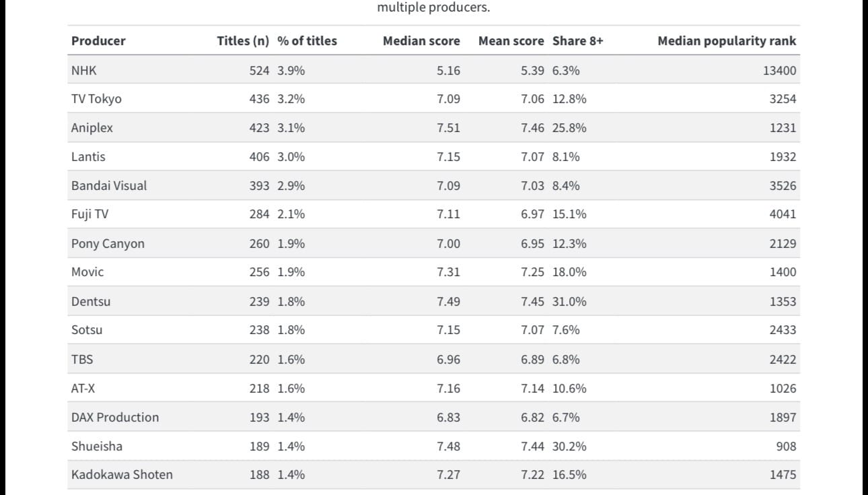The width and height of the screenshot is (868, 495).
Task: Click Median popularity rank column header
Action: click(726, 40)
